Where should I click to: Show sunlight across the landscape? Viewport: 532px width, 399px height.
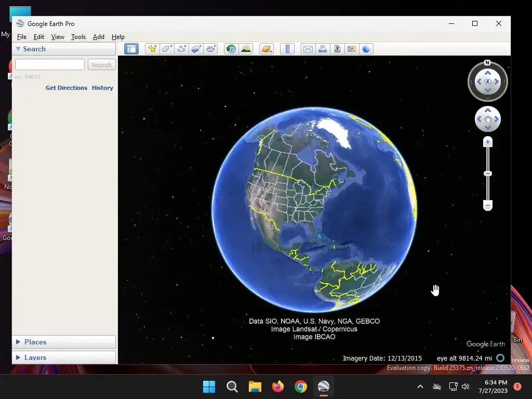246,49
